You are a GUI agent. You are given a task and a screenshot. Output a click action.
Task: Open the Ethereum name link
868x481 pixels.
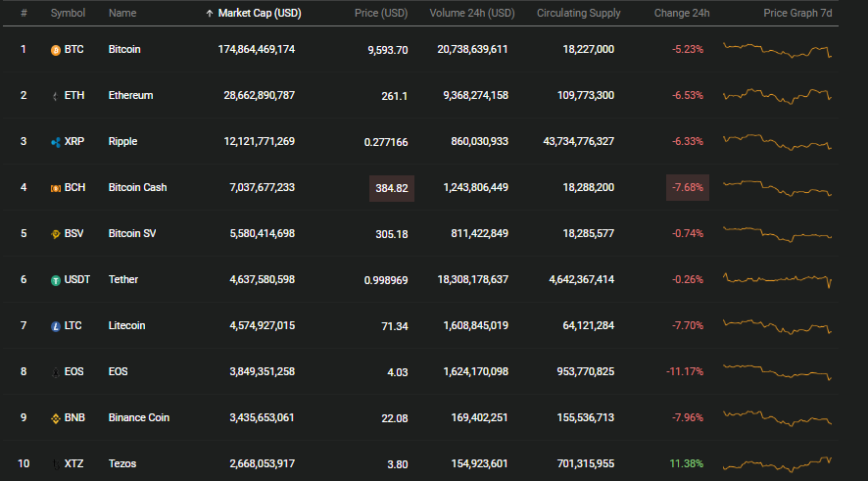tap(130, 95)
